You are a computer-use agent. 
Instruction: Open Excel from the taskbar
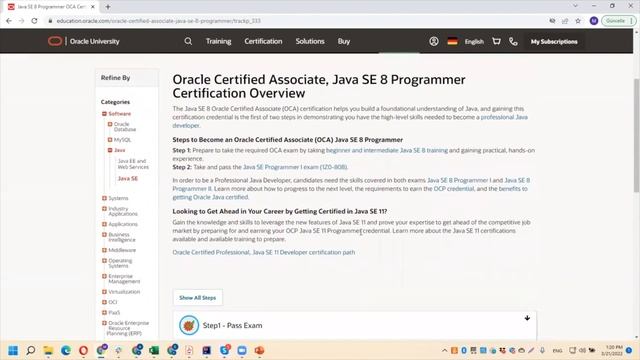click(x=154, y=351)
